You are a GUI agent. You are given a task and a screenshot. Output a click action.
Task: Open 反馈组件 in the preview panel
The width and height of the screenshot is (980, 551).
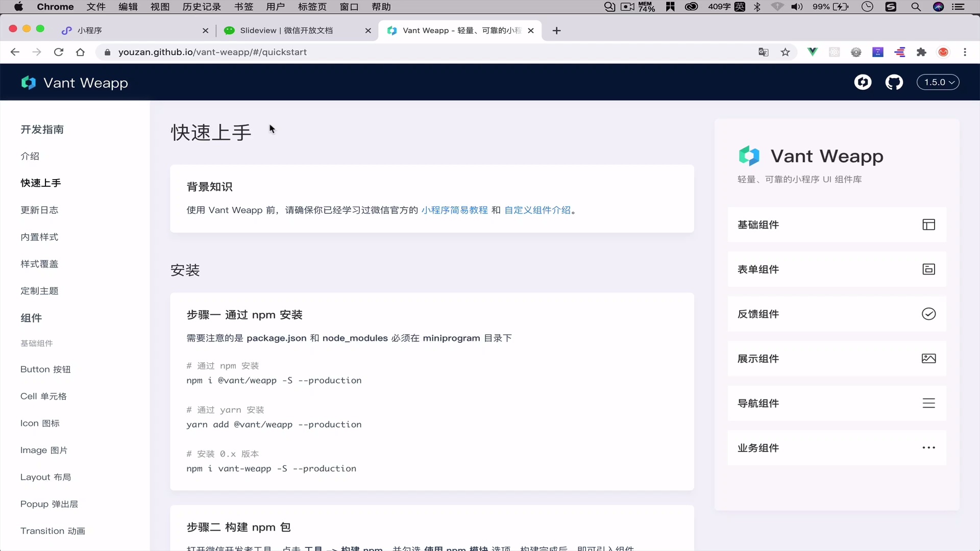click(x=837, y=314)
